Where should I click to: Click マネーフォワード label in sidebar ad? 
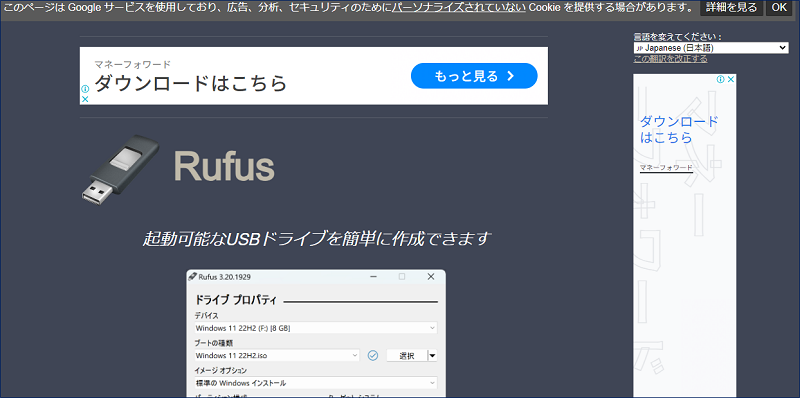click(666, 167)
